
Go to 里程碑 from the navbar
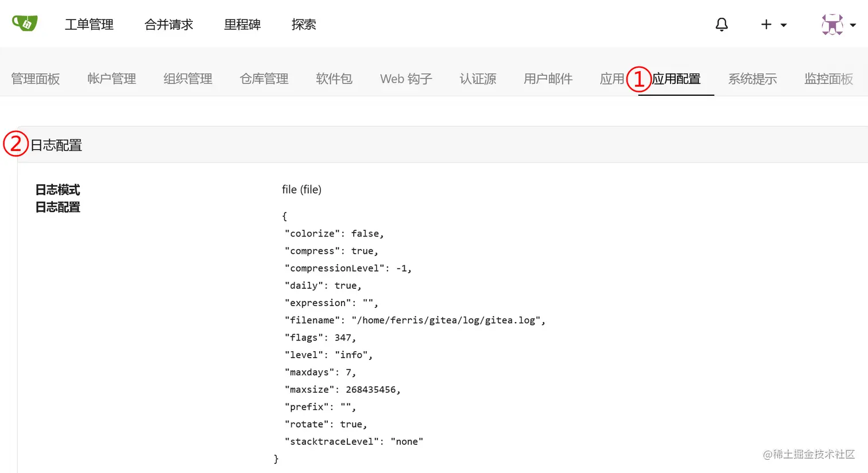pyautogui.click(x=242, y=24)
